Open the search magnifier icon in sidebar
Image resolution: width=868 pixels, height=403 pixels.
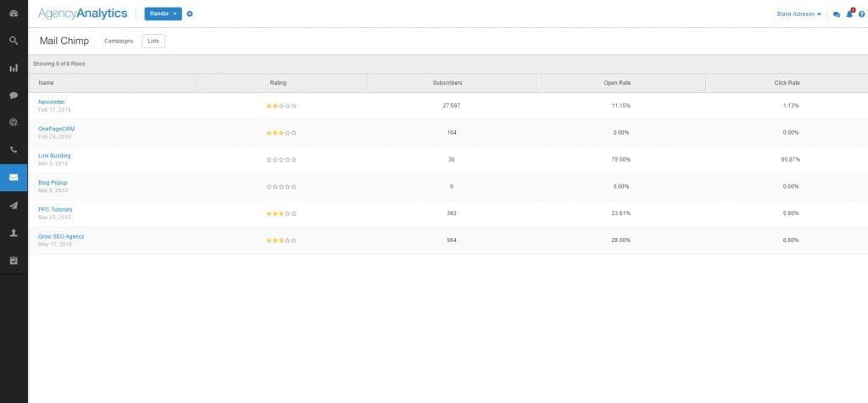coord(14,41)
